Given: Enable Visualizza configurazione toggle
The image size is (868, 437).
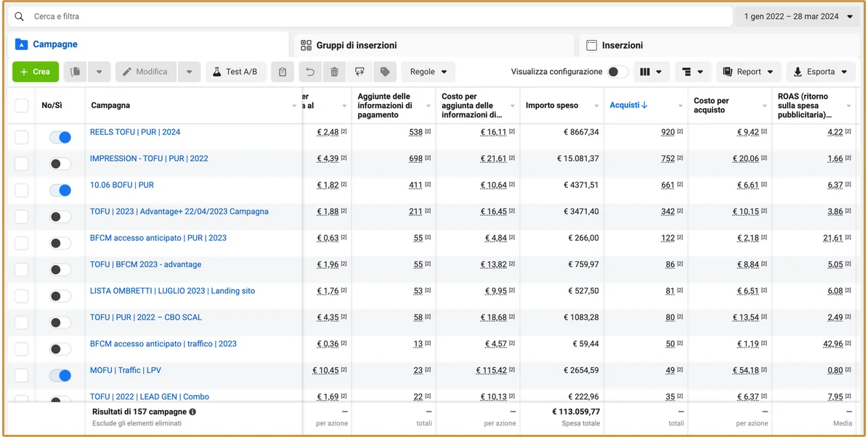Looking at the screenshot, I should pos(618,72).
